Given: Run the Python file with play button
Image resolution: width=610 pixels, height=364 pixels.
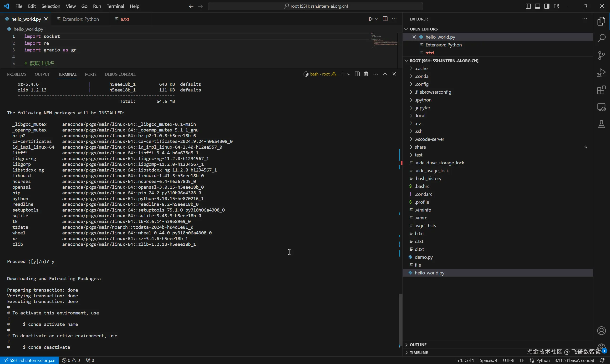Looking at the screenshot, I should (371, 19).
